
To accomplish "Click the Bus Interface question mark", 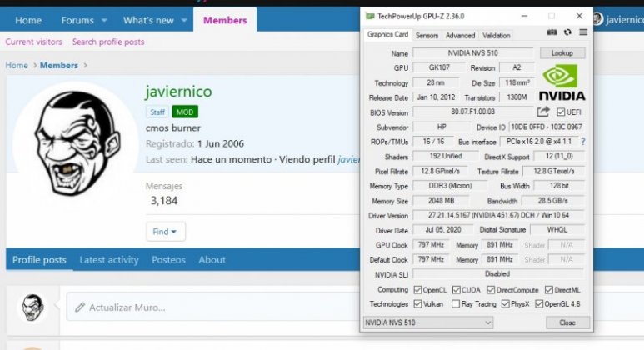I will [x=583, y=142].
